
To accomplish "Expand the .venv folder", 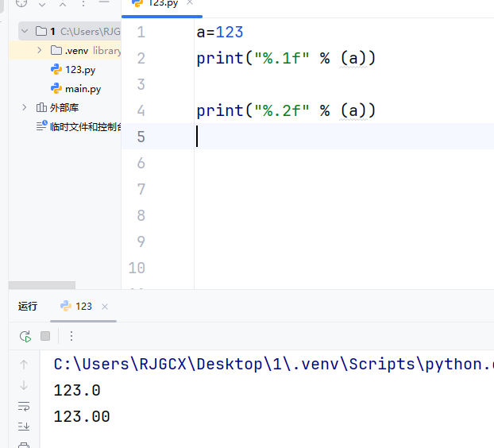I will (40, 50).
